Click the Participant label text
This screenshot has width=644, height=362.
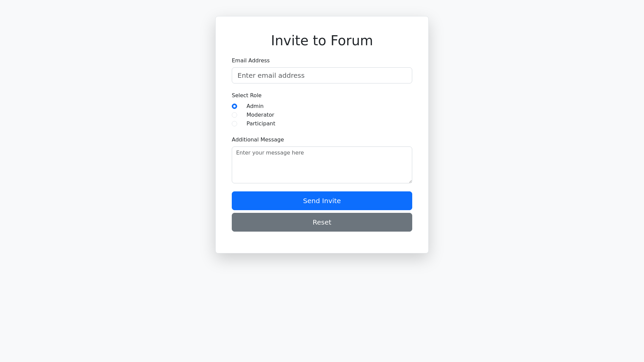261,124
